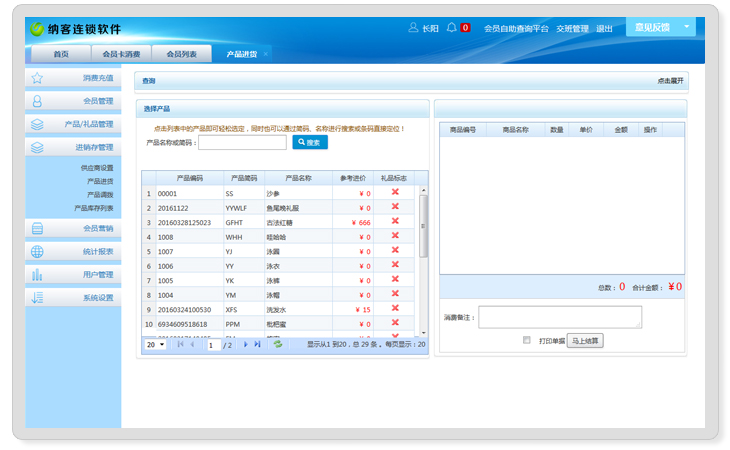Click the bar chart icon for 用户管理
This screenshot has height=450, width=730.
pos(37,274)
